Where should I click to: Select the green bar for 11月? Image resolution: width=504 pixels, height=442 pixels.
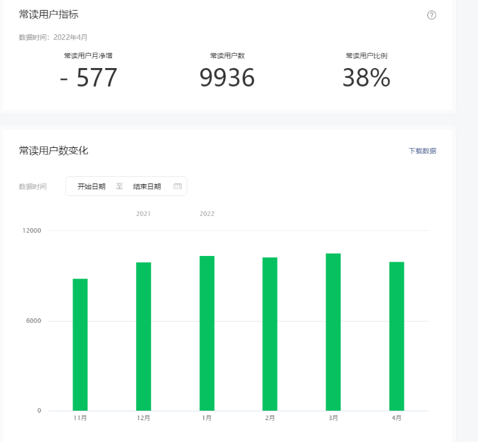point(80,345)
